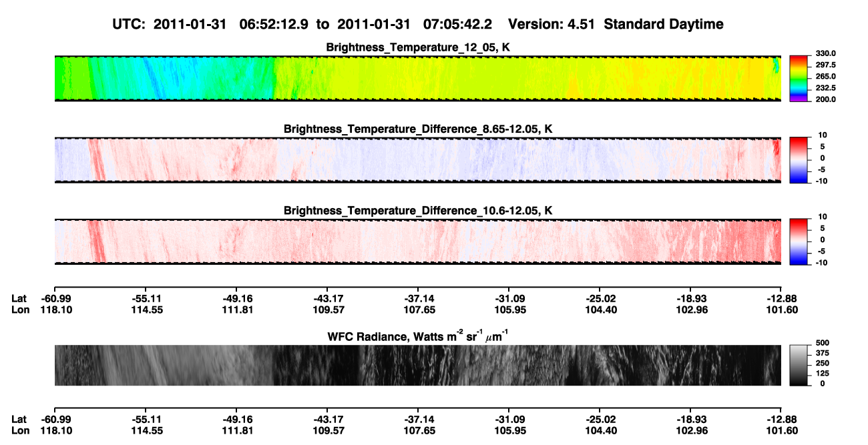868x445 pixels.
Task: Click latitude -18.93 under the 10.6-12.05 panel
Action: pos(690,298)
